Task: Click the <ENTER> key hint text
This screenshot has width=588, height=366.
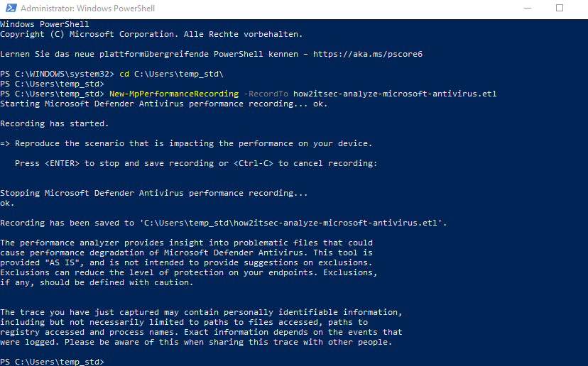Action: point(62,163)
